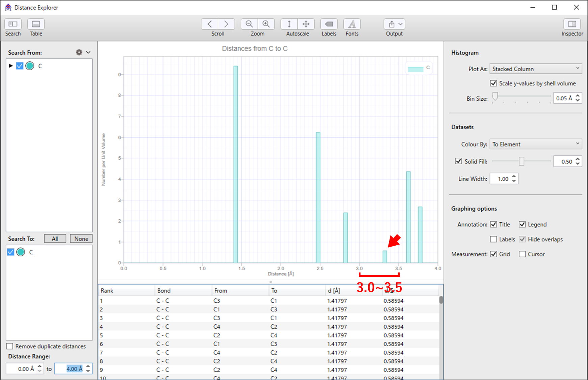Image resolution: width=588 pixels, height=380 pixels.
Task: Click the Solid Fill opacity slider
Action: coord(521,161)
